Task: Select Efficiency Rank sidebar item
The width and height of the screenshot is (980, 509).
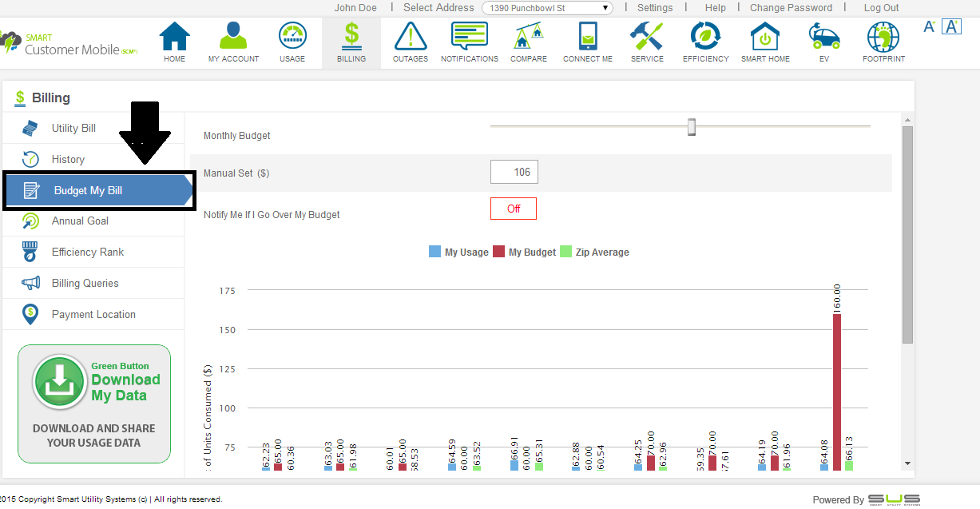Action: (x=88, y=252)
